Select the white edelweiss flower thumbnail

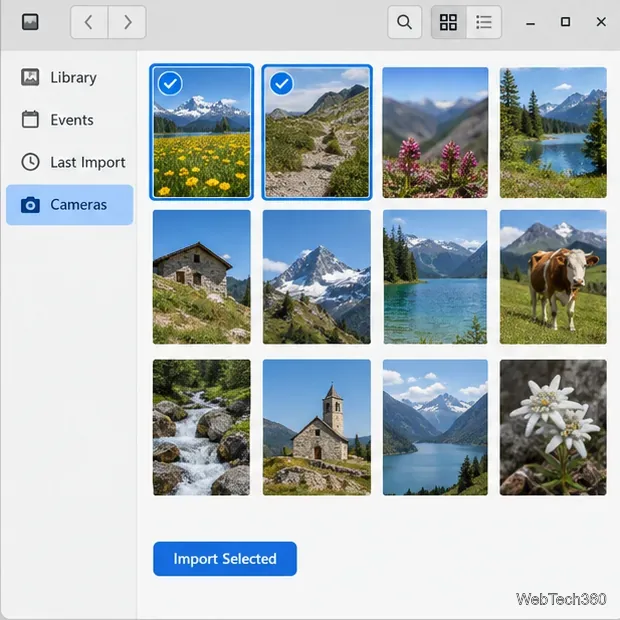tap(553, 427)
